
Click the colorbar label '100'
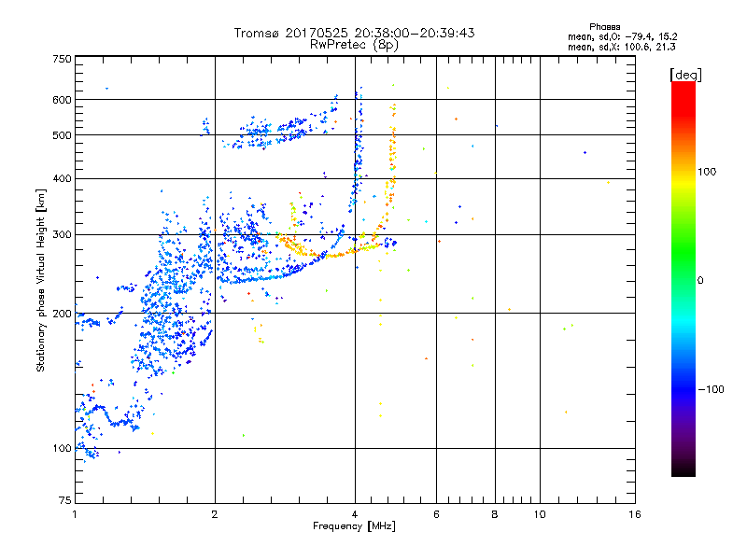pyautogui.click(x=707, y=172)
